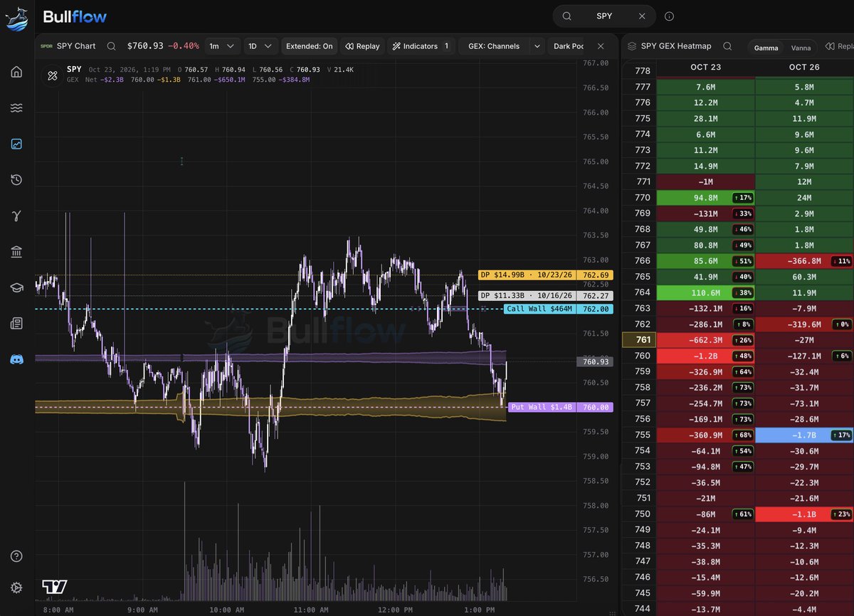
Task: Select the chart sidebar icon
Action: pyautogui.click(x=16, y=144)
